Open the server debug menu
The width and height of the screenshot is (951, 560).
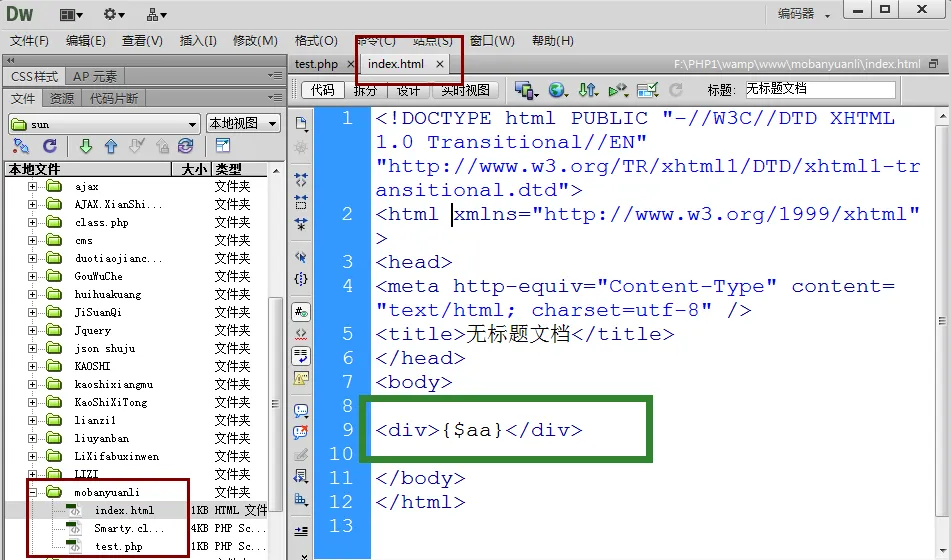[x=618, y=90]
